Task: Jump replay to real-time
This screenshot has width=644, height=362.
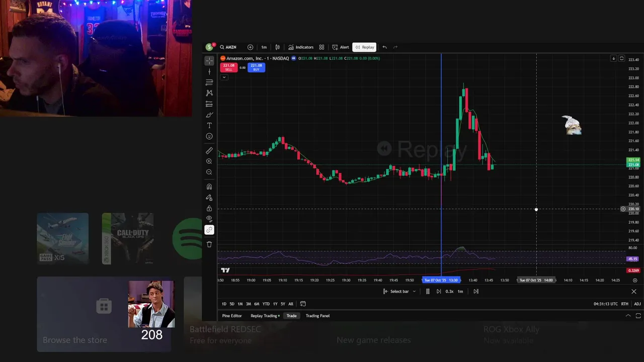Action: click(476, 291)
